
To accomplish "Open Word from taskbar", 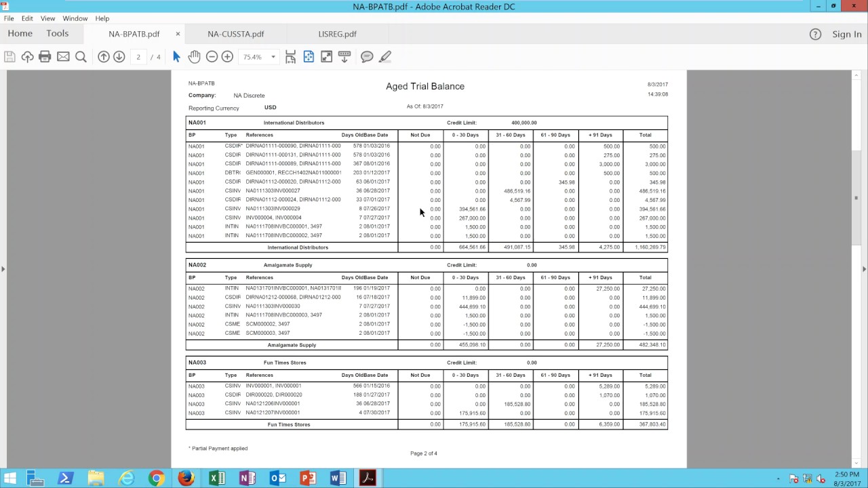I will tap(338, 479).
